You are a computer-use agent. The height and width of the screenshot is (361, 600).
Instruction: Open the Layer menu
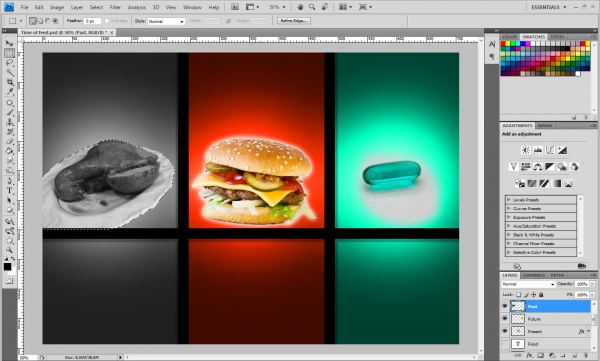click(77, 7)
